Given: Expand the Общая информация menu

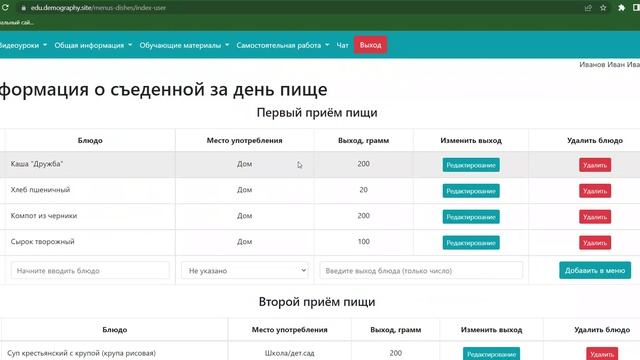Looking at the screenshot, I should click(93, 45).
